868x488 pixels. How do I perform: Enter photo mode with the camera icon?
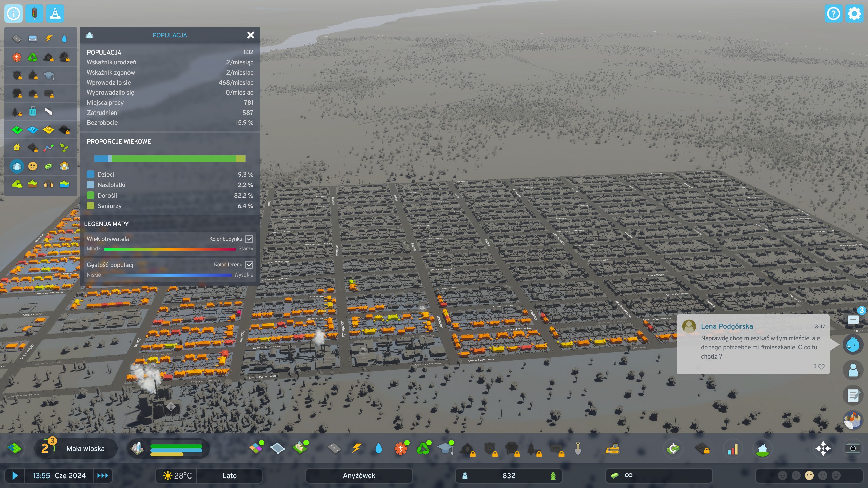(x=854, y=448)
